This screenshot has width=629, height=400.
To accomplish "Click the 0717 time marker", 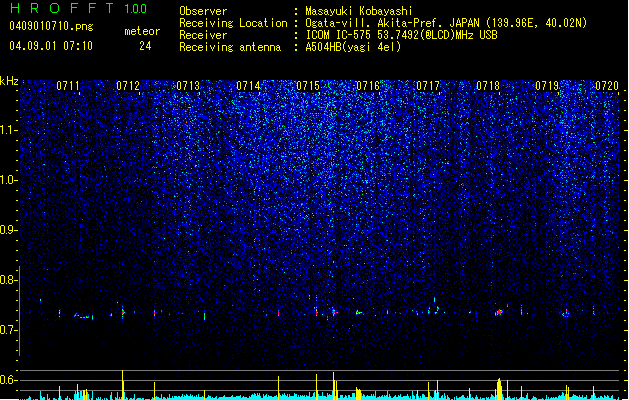I will click(x=428, y=86).
